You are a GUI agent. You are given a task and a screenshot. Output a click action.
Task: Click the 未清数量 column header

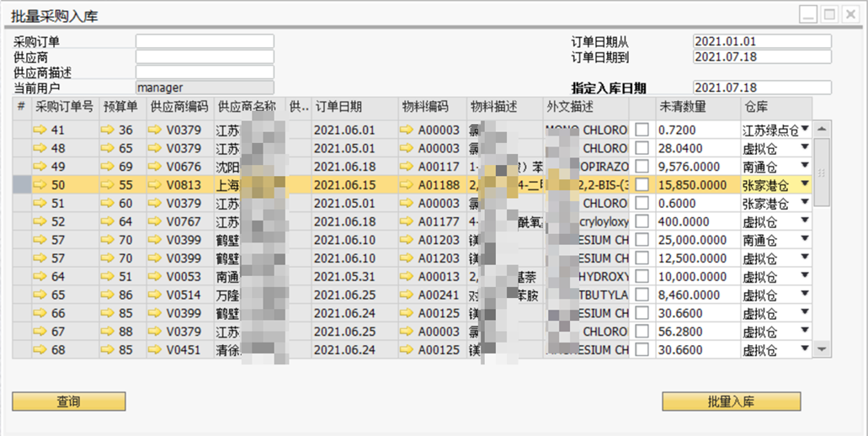coord(698,108)
